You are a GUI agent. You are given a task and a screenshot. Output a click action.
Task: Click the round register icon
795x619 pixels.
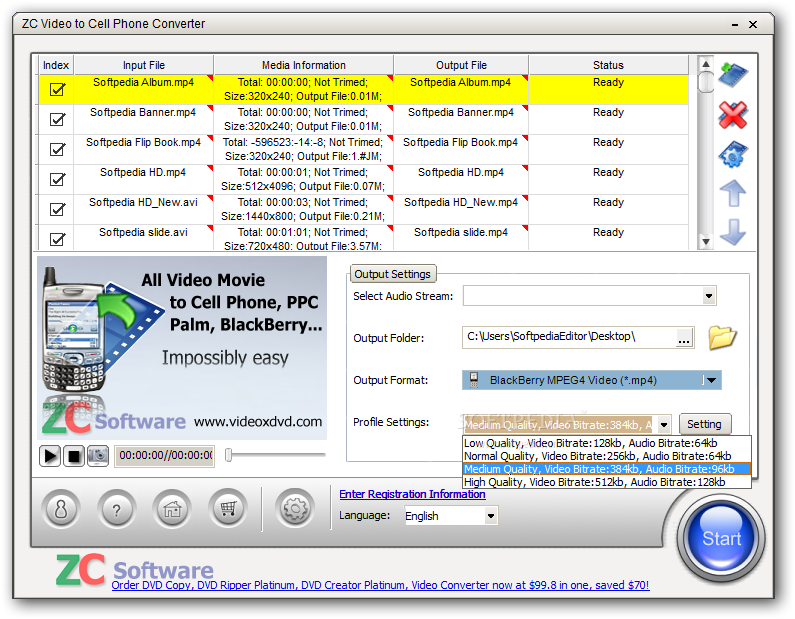point(61,508)
